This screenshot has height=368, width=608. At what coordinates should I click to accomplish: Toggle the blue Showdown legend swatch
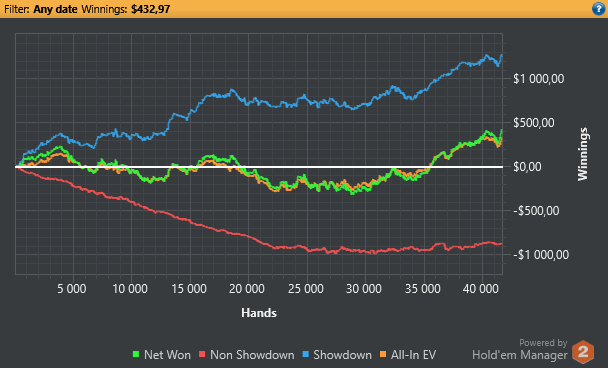[305, 354]
